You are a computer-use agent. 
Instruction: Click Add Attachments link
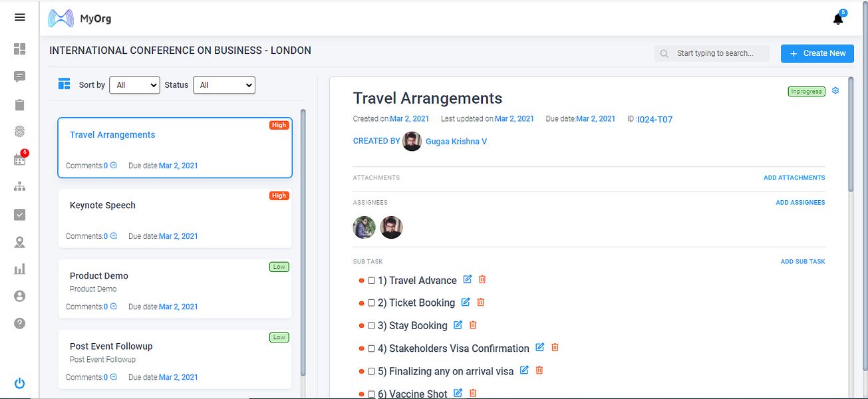[x=794, y=178]
